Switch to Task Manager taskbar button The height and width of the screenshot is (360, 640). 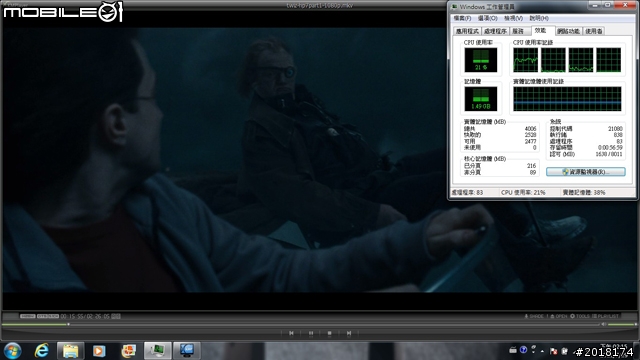click(158, 350)
